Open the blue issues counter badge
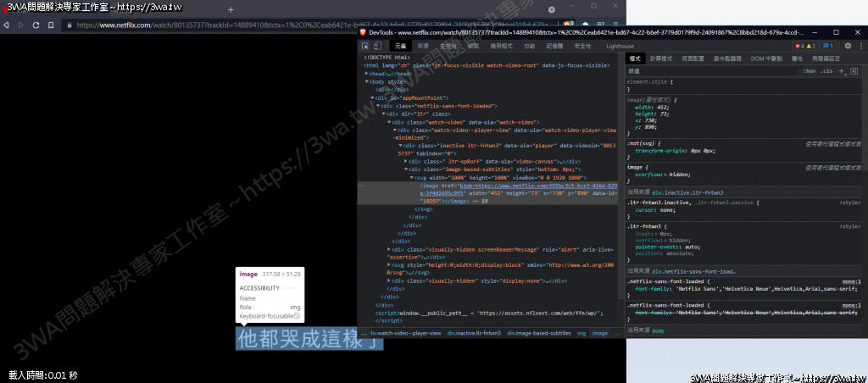868x383 pixels. click(x=828, y=46)
